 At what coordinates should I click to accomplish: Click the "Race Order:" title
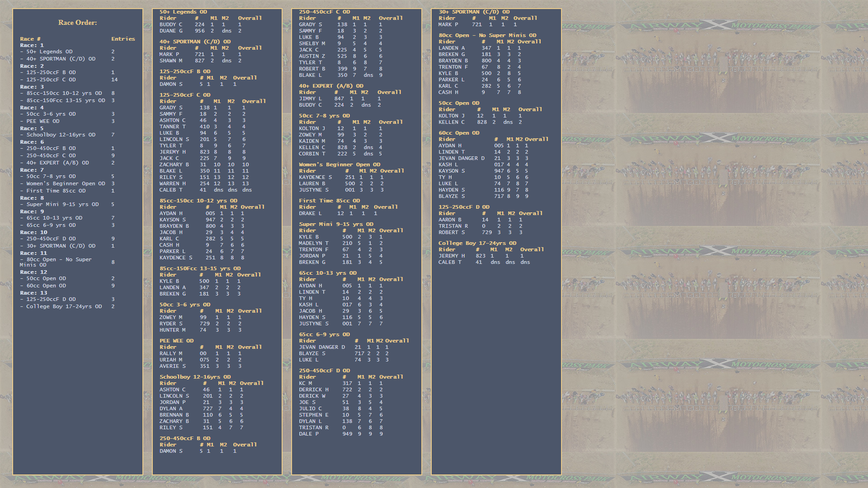coord(77,23)
